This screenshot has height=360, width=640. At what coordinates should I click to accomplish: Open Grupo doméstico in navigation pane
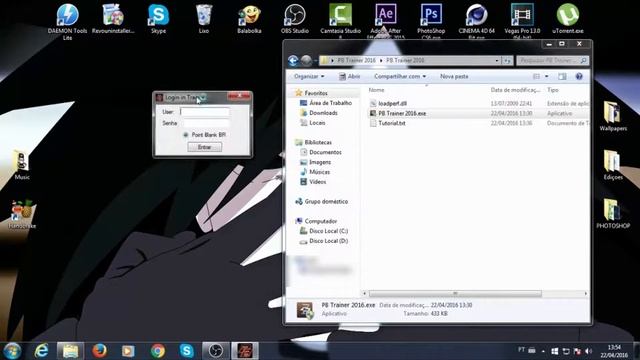tap(322, 202)
